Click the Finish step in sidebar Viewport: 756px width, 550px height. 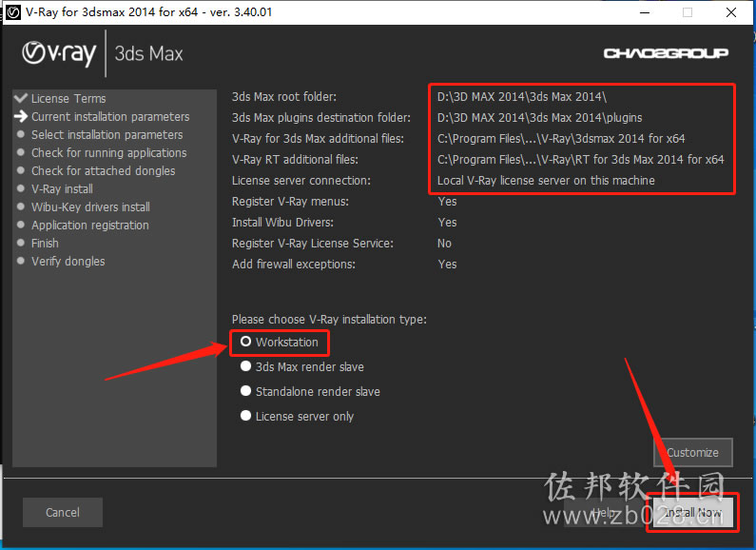45,244
